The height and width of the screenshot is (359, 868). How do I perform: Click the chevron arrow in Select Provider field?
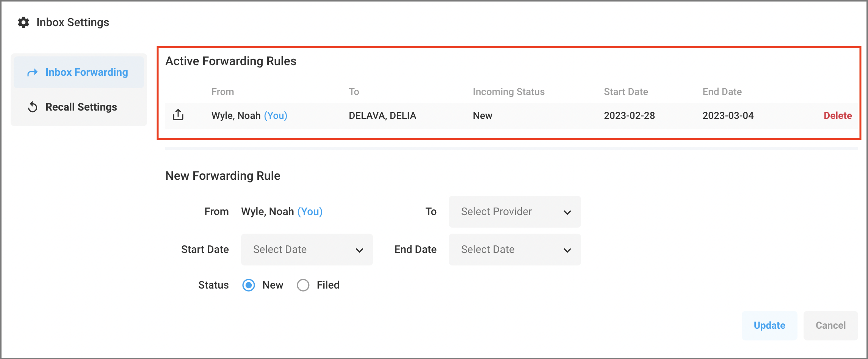click(567, 212)
